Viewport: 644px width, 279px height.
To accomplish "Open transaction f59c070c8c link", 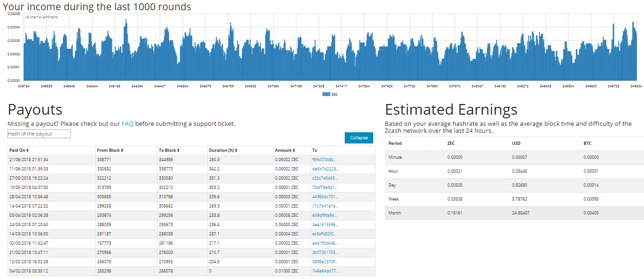I will [324, 160].
